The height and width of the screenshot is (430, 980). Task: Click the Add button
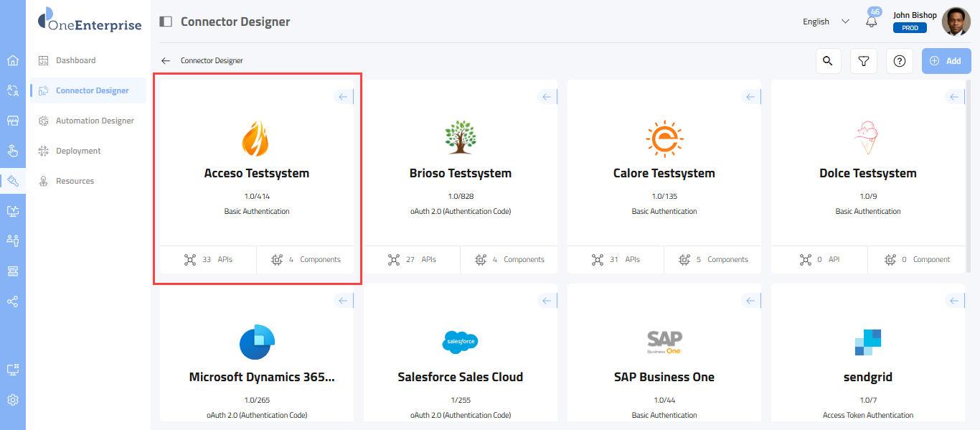click(946, 61)
